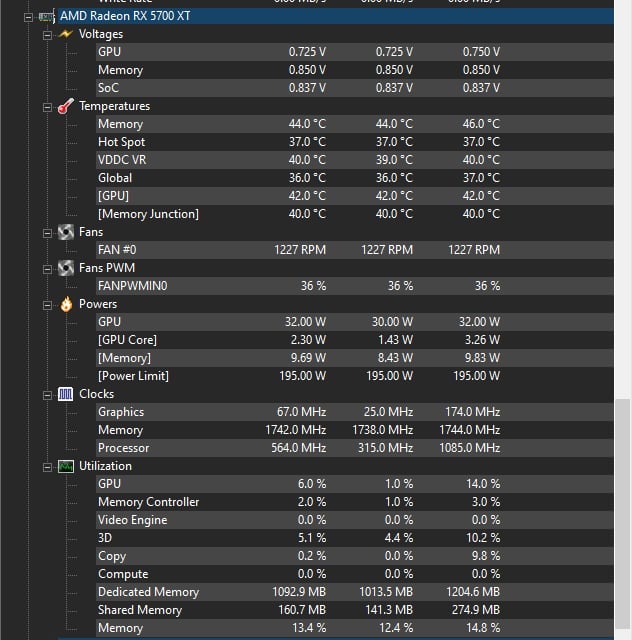Select the GPU voltage row

tap(354, 52)
